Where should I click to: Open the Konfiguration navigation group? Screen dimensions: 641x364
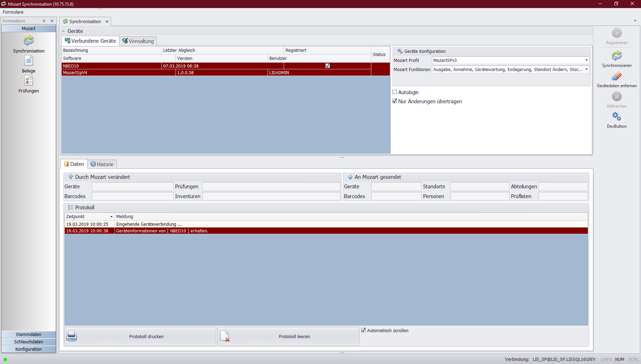[29, 349]
